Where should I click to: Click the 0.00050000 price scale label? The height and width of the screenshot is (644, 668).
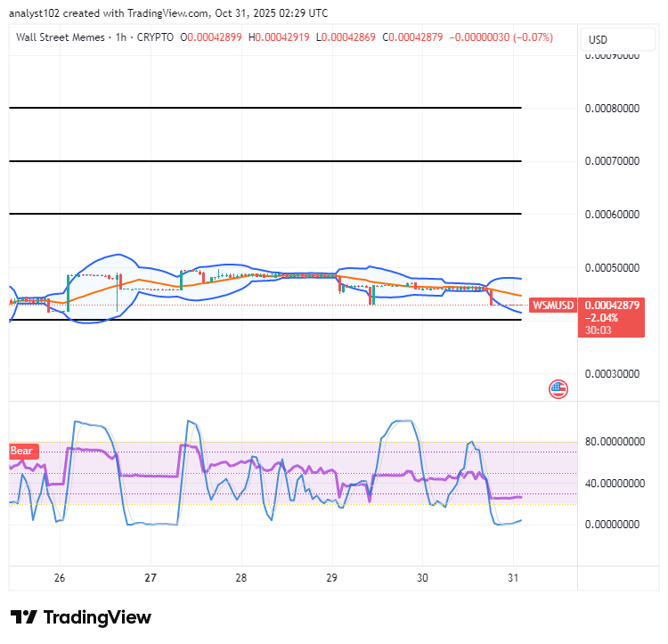(x=612, y=268)
